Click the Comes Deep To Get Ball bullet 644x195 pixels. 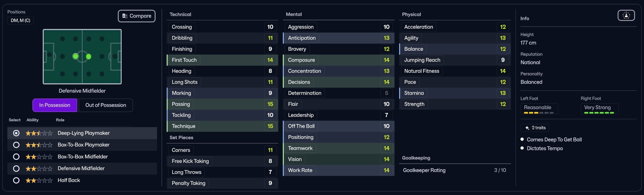pyautogui.click(x=522, y=140)
